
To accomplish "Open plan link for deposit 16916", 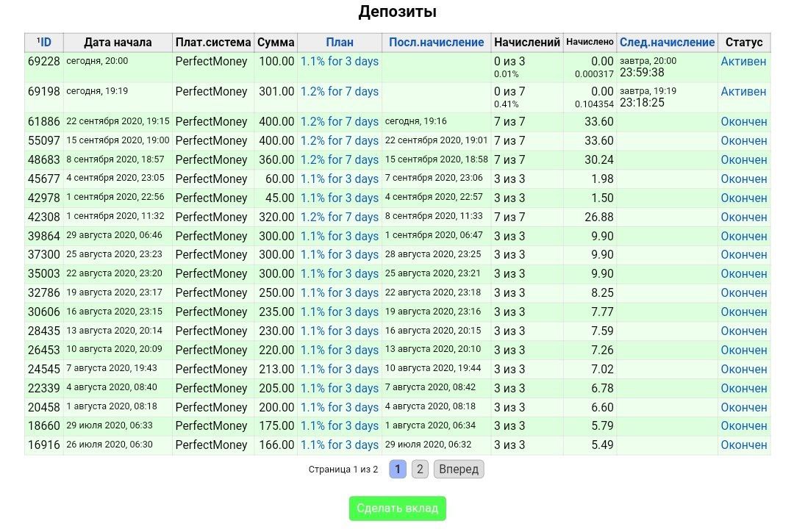I will click(x=339, y=445).
